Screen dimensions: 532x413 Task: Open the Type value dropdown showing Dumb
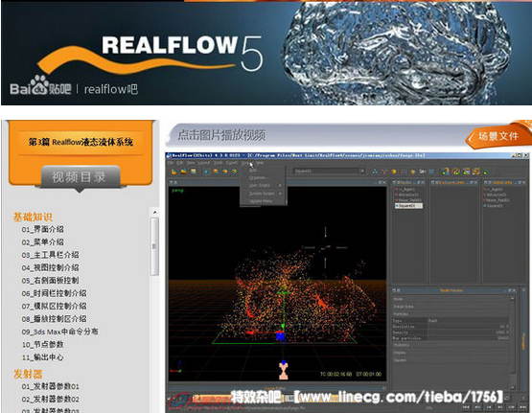click(x=468, y=320)
